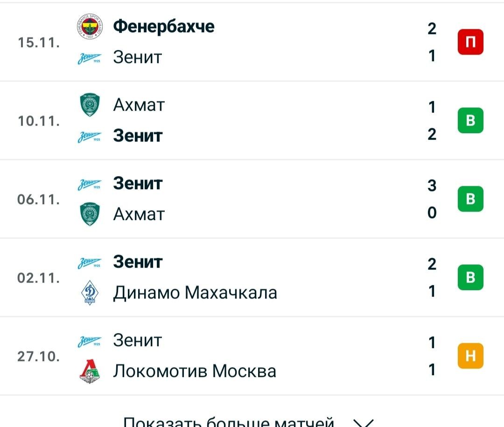Tap the Lokomotiv Moscow crest

pyautogui.click(x=90, y=371)
